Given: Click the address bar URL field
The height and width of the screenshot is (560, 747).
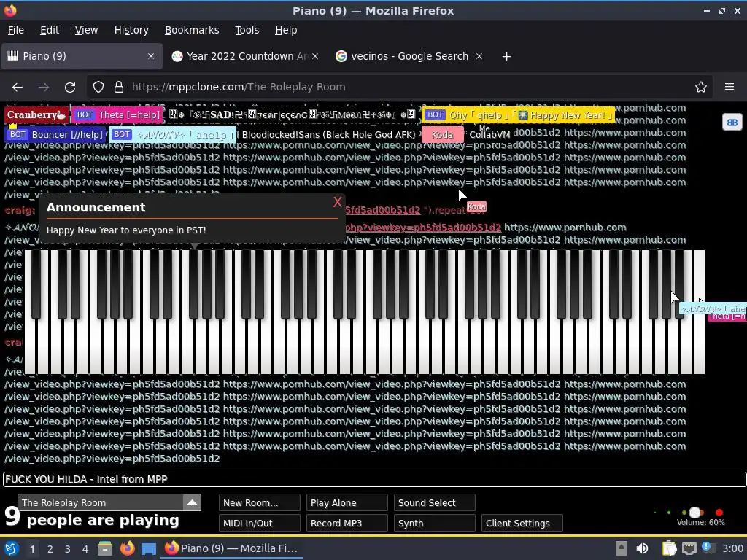Looking at the screenshot, I should pos(400,87).
